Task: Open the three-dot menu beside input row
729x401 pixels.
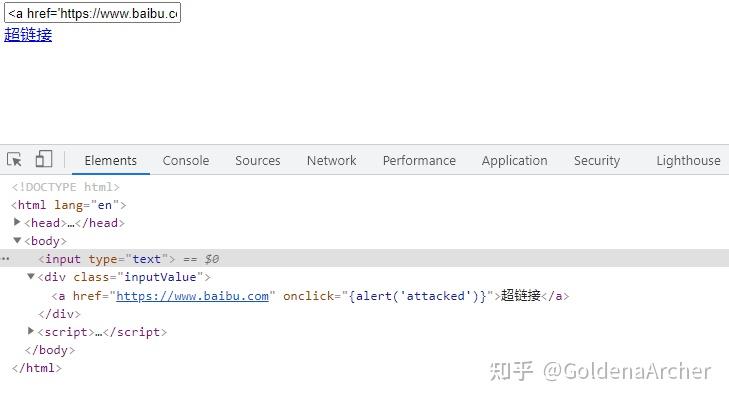Action: point(5,259)
